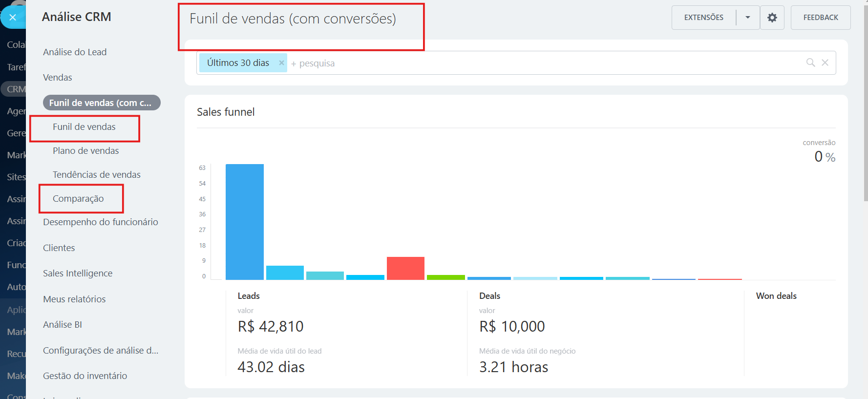Remove the Últimos 30 dias filter chip
Image resolution: width=868 pixels, height=399 pixels.
click(x=281, y=63)
